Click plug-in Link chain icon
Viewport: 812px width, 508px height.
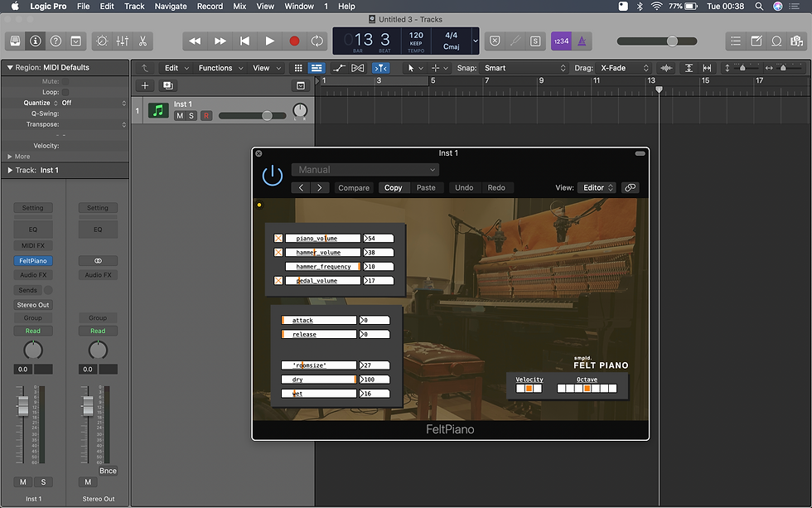pyautogui.click(x=630, y=187)
